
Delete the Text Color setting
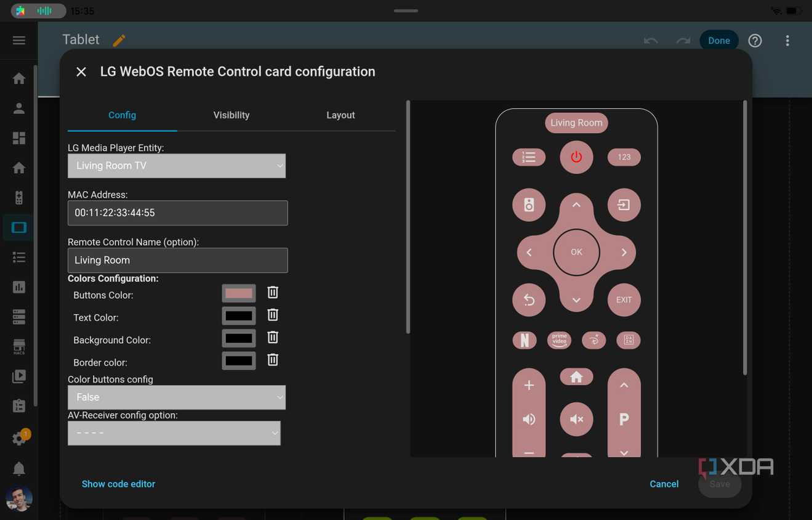pos(273,315)
